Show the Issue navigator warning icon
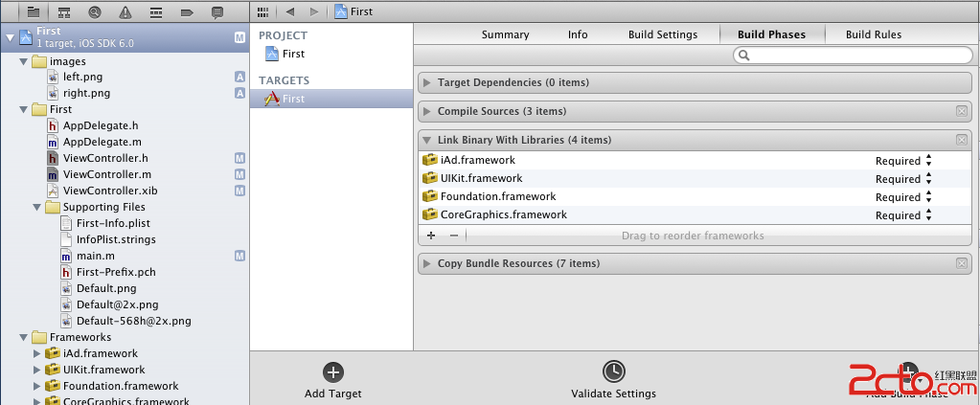Screen dimensions: 980x405 [125, 12]
